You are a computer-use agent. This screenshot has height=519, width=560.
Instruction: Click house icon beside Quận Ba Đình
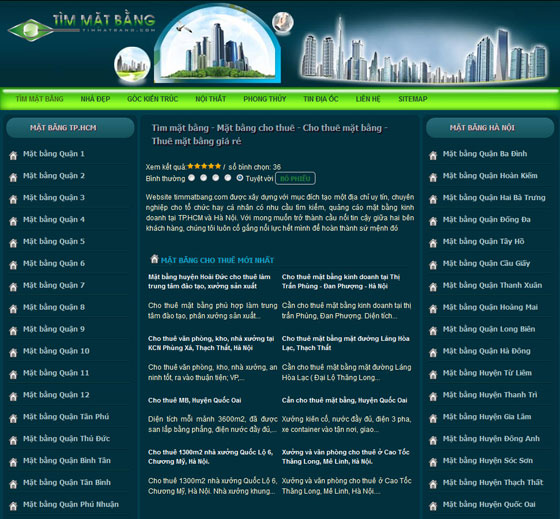pyautogui.click(x=433, y=155)
